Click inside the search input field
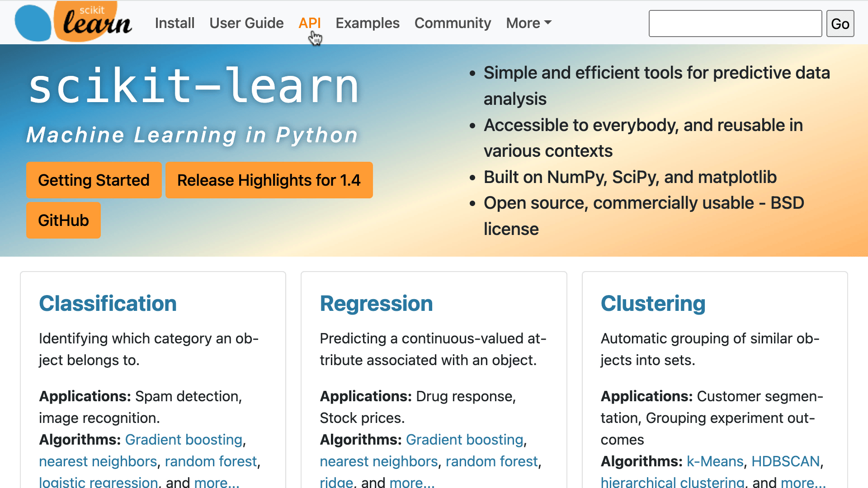Screen dimensions: 868x488 (x=735, y=23)
